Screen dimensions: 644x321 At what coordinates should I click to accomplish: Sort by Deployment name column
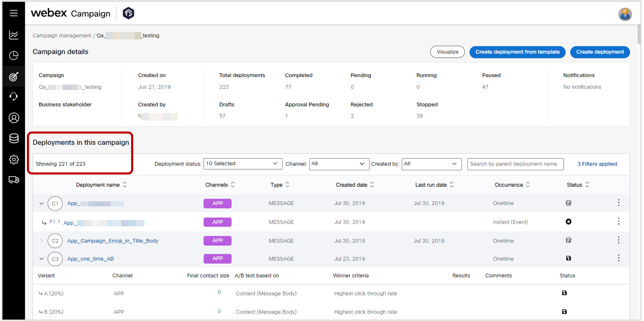[x=125, y=185]
